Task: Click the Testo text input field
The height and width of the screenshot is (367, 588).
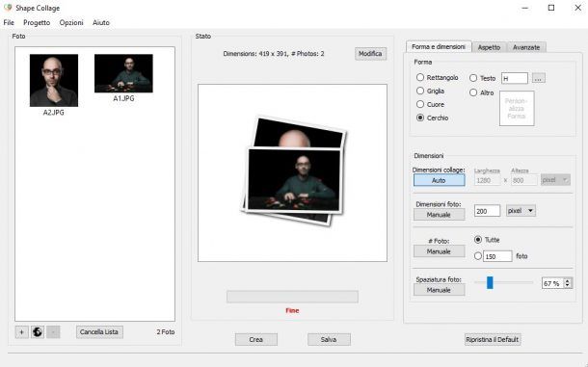Action: [x=515, y=78]
